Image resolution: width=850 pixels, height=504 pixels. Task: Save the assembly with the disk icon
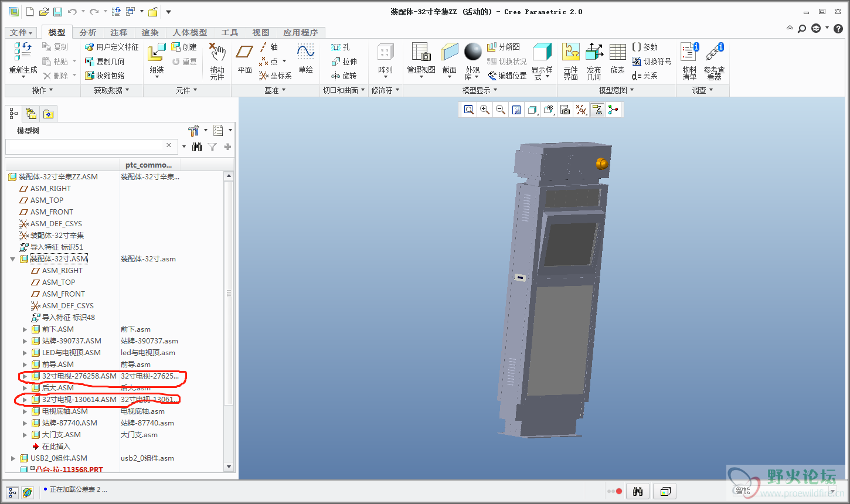click(x=57, y=12)
